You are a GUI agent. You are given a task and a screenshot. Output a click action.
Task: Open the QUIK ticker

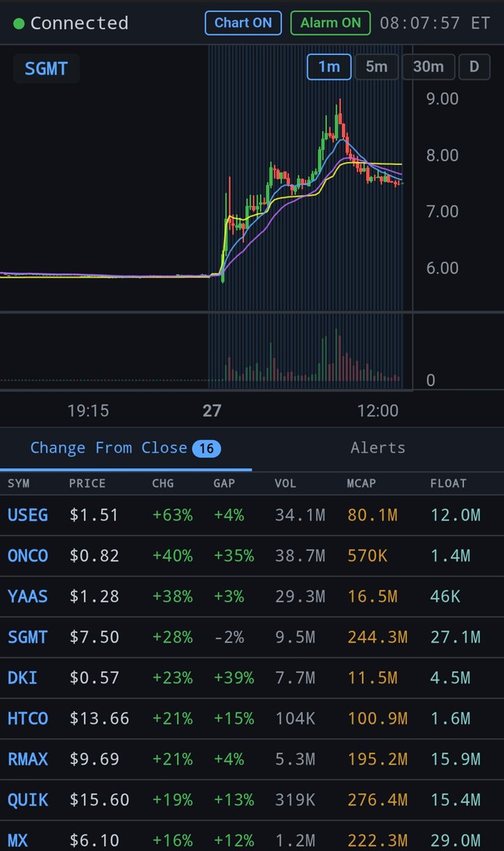(x=28, y=800)
